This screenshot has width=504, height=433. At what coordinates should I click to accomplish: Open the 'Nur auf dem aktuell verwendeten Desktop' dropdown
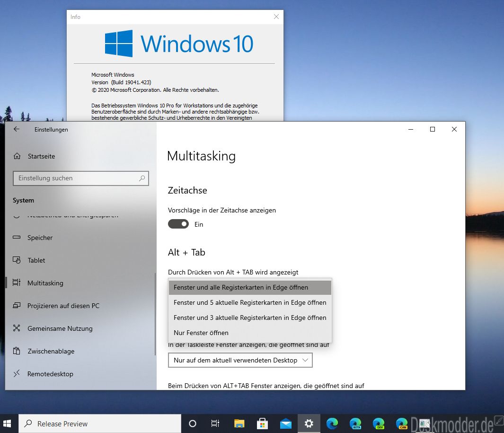point(240,360)
